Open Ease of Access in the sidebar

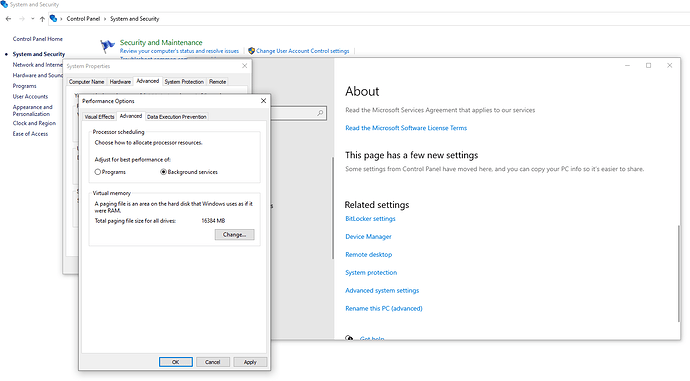click(30, 134)
